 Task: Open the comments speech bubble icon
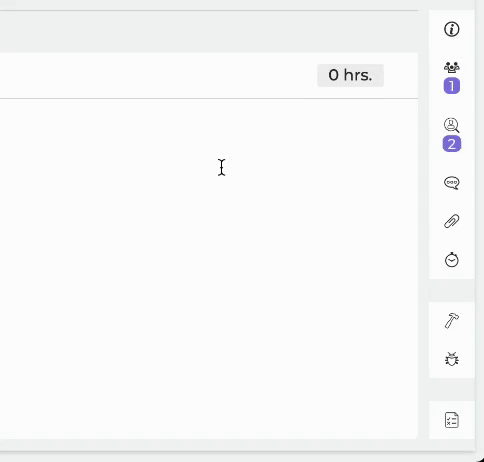click(452, 183)
